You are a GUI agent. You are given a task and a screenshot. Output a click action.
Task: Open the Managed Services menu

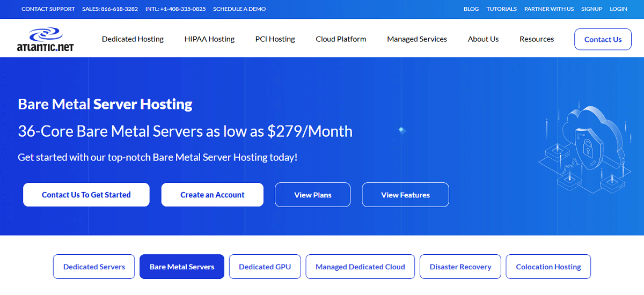click(417, 39)
